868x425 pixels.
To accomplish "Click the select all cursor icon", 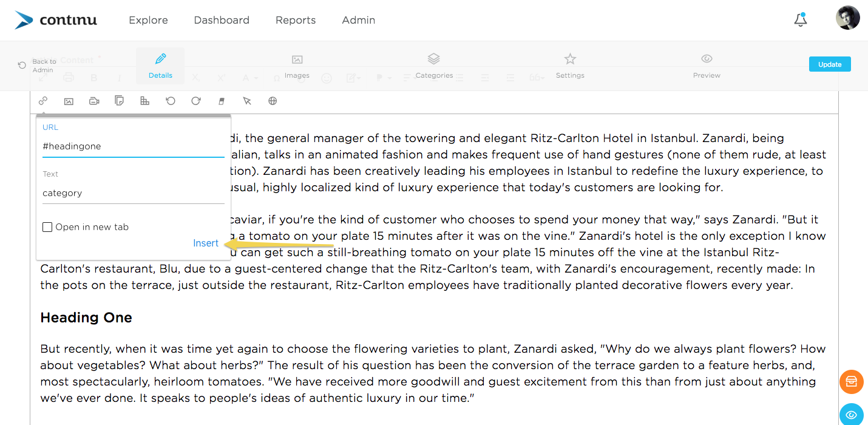I will pyautogui.click(x=247, y=101).
